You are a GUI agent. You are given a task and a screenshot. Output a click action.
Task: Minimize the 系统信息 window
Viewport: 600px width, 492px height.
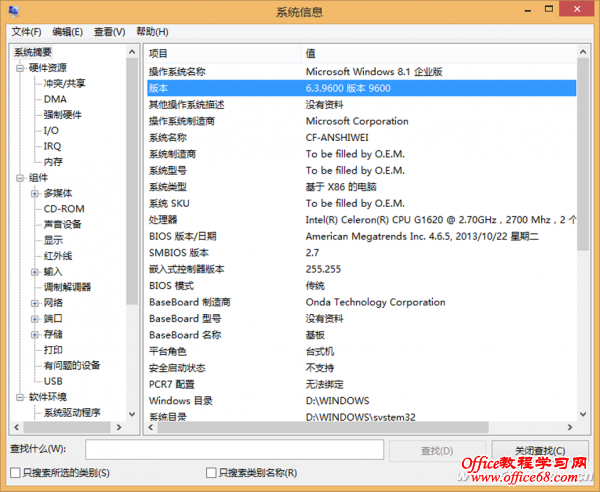(528, 10)
